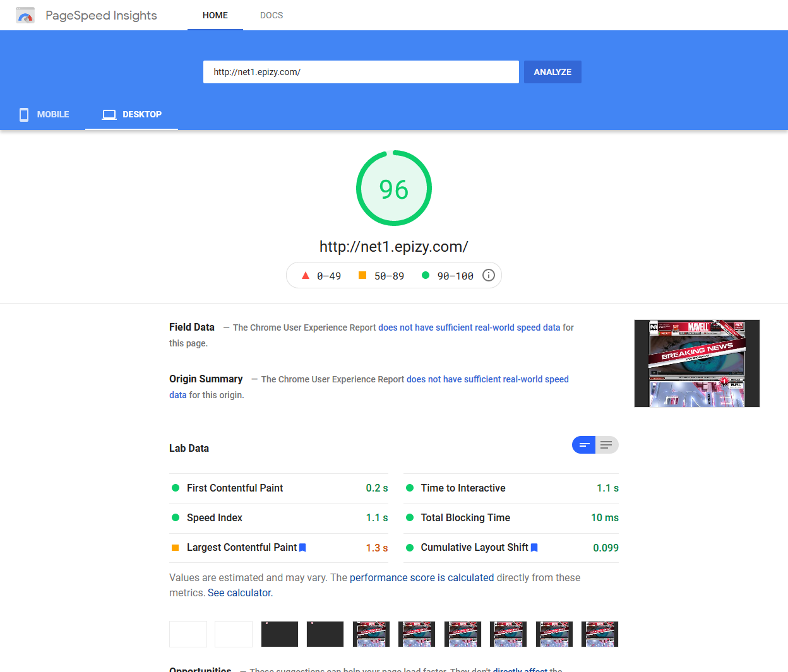Click green status dot for Time to Interactive

click(410, 488)
